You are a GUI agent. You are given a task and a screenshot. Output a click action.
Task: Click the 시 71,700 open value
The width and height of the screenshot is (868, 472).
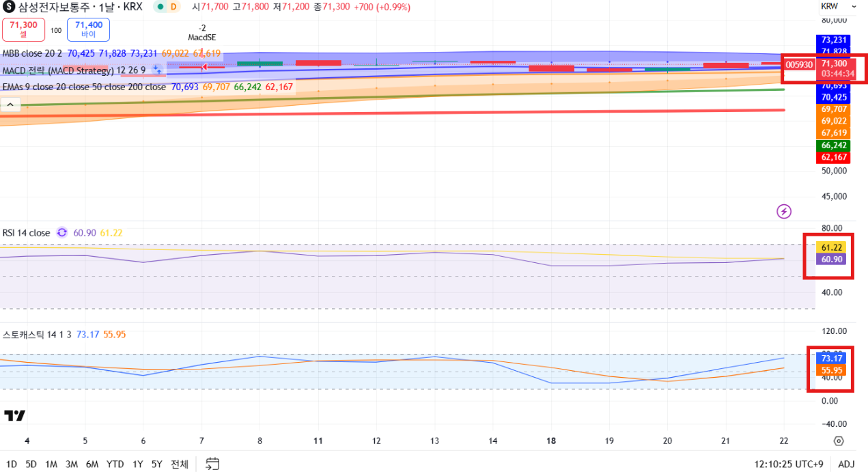[209, 6]
